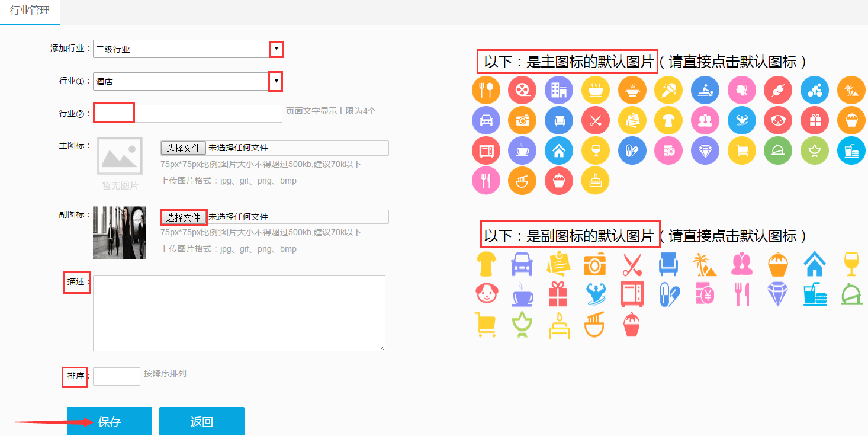868x436 pixels.
Task: Choose the flat yellow T-shirt sub icon
Action: [x=486, y=264]
